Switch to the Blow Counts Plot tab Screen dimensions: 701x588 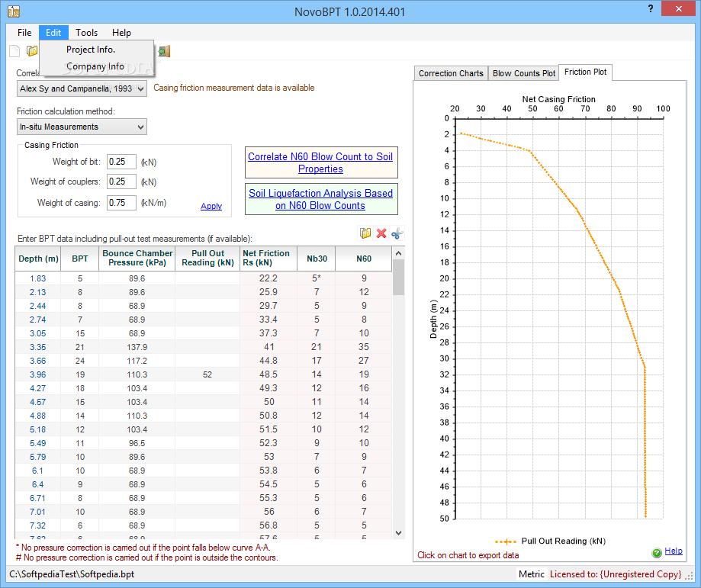click(524, 73)
